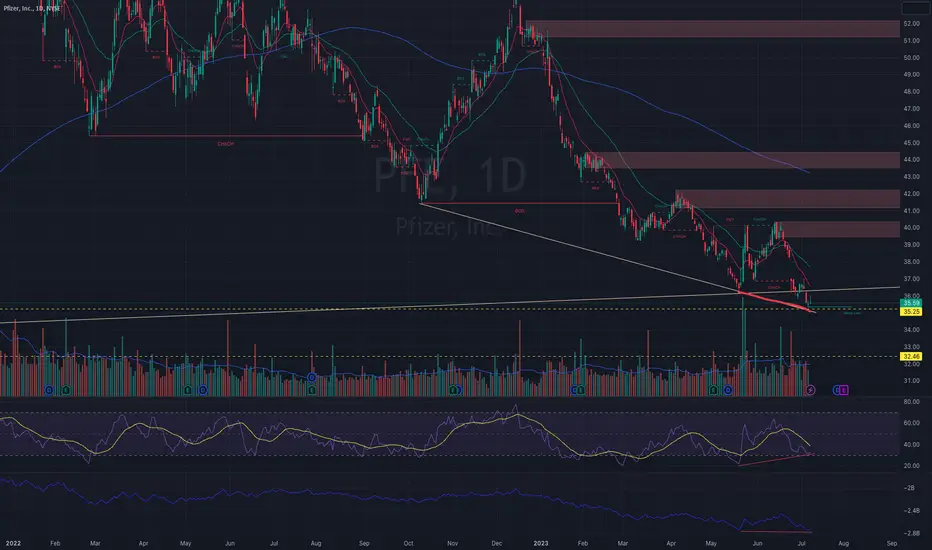Open the green earnings marker near August 2022
Screen dimensions: 932x550
click(x=311, y=390)
